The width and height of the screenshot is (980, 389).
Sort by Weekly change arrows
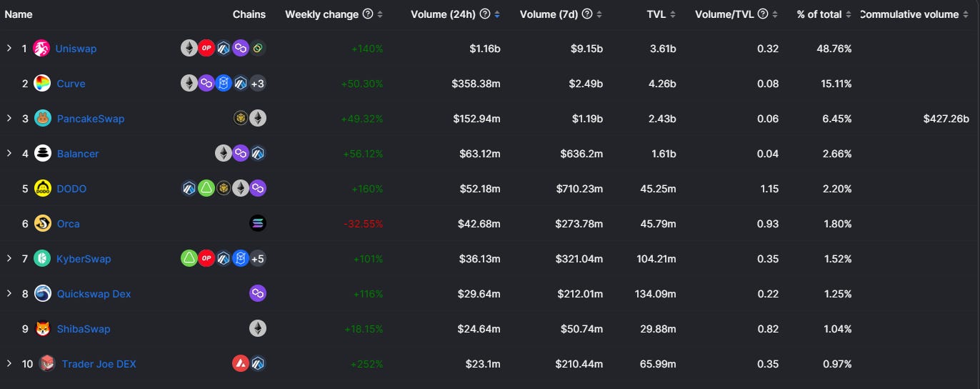tap(380, 14)
